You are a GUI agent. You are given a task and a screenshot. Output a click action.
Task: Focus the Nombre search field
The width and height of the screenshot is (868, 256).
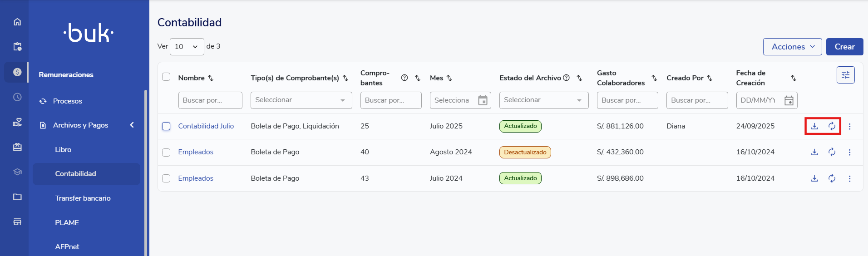pyautogui.click(x=210, y=100)
